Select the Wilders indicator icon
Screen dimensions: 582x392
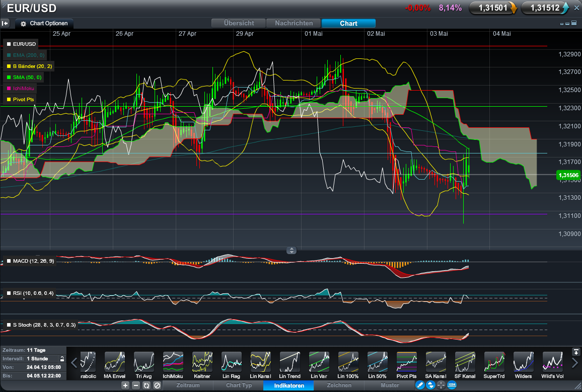coord(524,362)
